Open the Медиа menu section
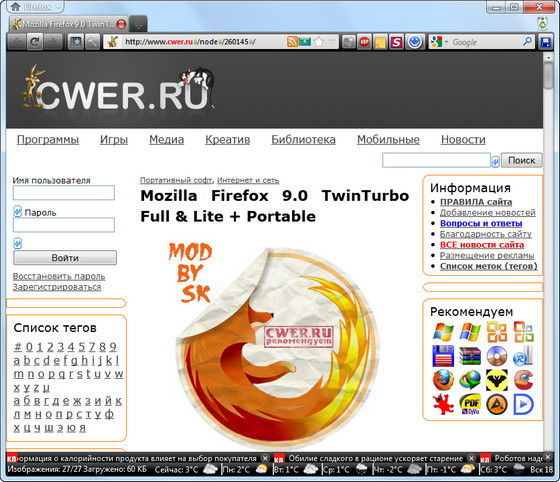560x482 pixels. point(166,140)
